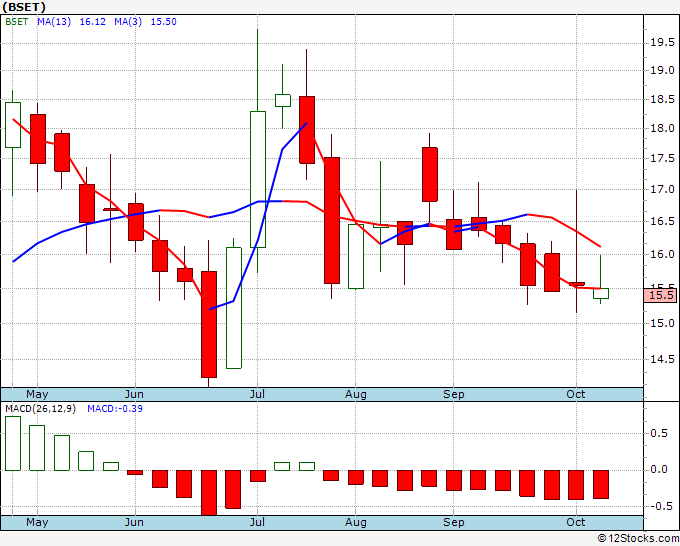
Task: Click the highlighted 15.5 current price tag
Action: tap(661, 295)
